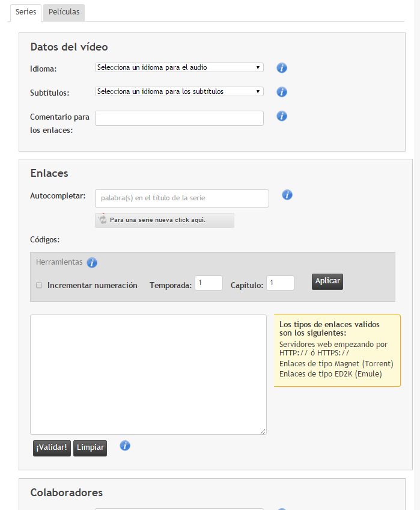
Task: Click refresh icon on new series button
Action: pos(103,220)
